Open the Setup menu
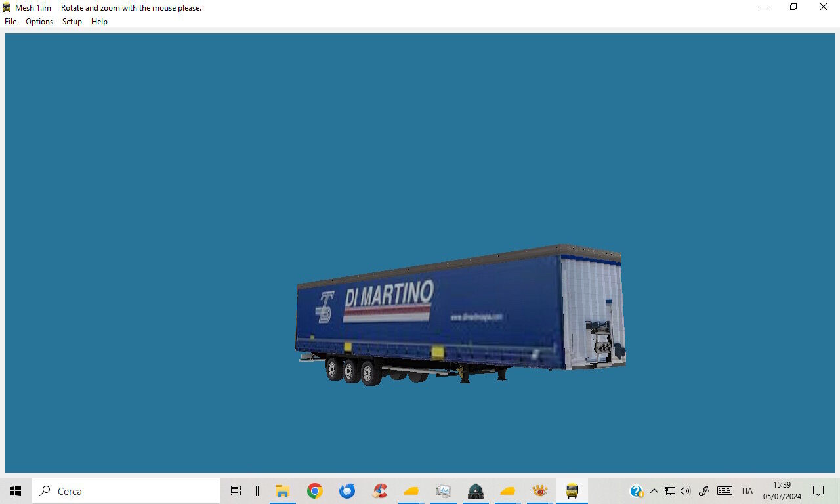Image resolution: width=840 pixels, height=504 pixels. [x=72, y=22]
